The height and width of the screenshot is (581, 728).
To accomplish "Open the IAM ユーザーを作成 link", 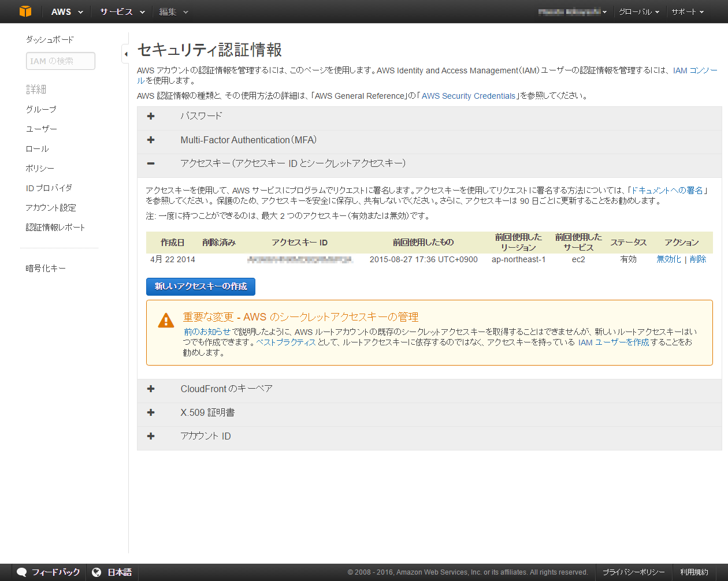I will pos(614,342).
